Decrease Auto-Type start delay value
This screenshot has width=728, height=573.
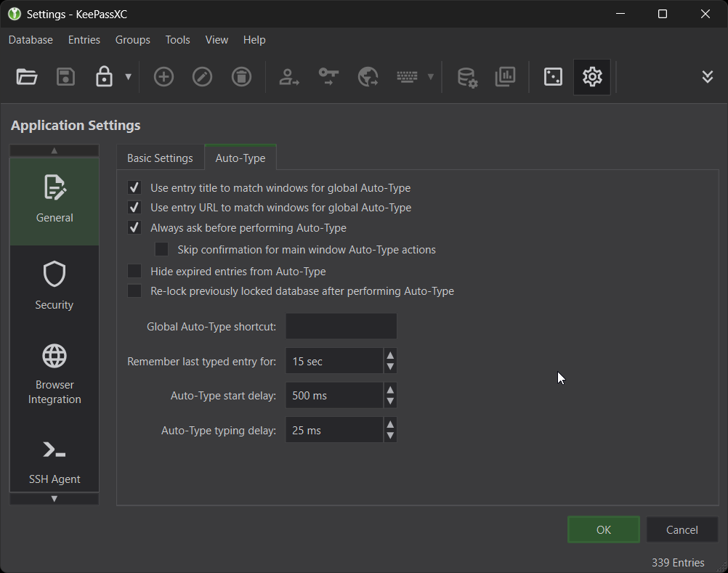click(390, 402)
